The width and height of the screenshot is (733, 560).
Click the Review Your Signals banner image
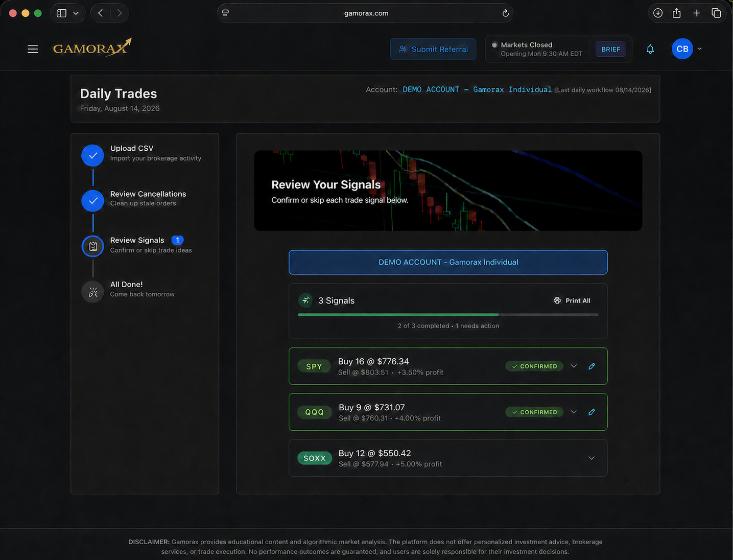[x=448, y=191]
